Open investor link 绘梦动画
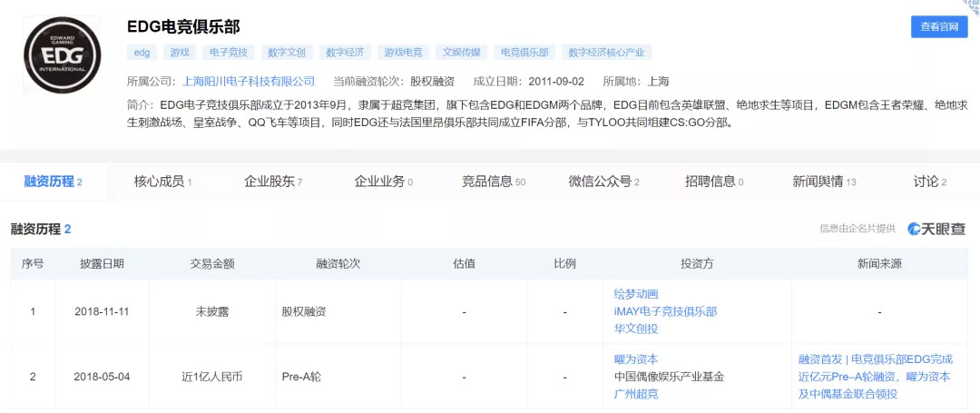Image resolution: width=980 pixels, height=413 pixels. (x=635, y=294)
